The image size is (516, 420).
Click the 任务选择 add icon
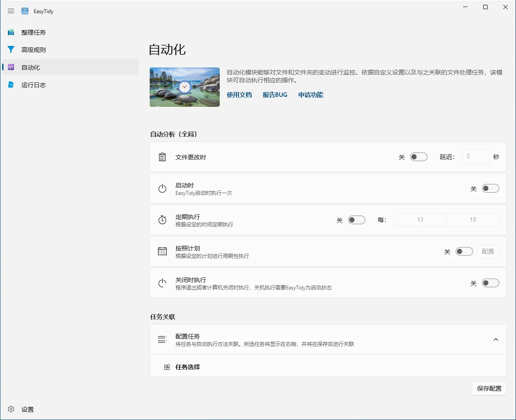click(x=167, y=367)
